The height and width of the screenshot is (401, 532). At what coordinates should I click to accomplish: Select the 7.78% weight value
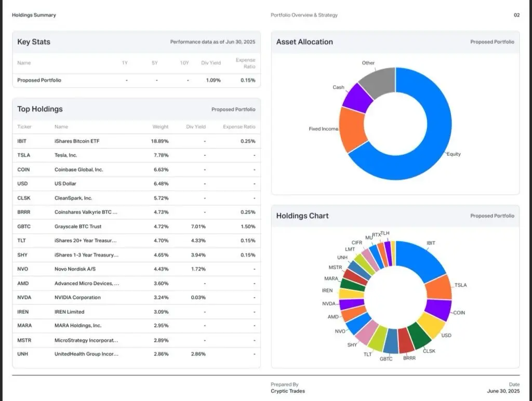tap(161, 155)
